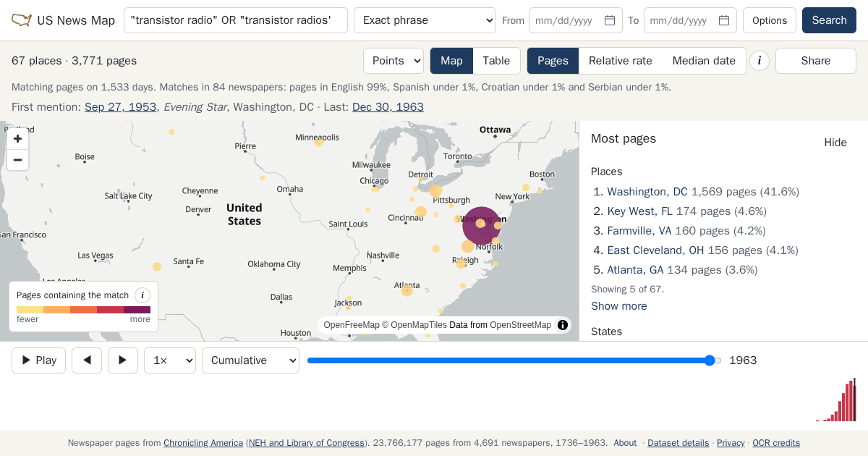Open OpenStreetMap attribution link
Screen dimensions: 868x456
click(x=520, y=325)
